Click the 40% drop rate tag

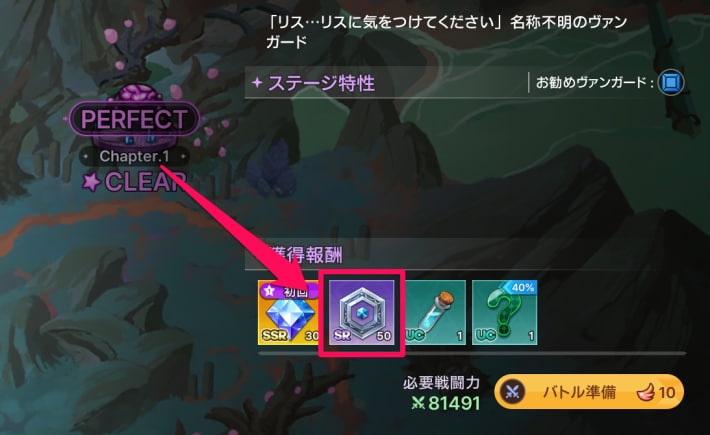pyautogui.click(x=523, y=287)
